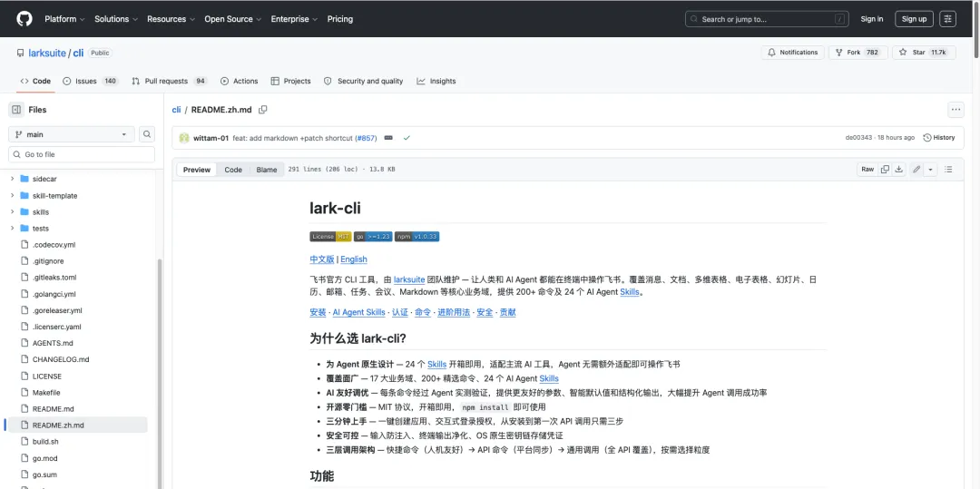This screenshot has width=980, height=489.
Task: Open appearance settings icon in header
Action: point(948,19)
